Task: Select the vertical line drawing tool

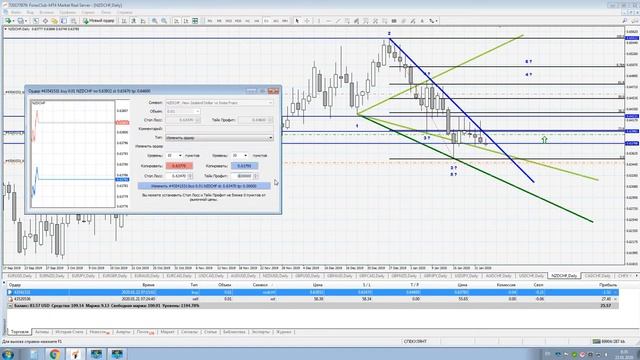Action: (319, 21)
